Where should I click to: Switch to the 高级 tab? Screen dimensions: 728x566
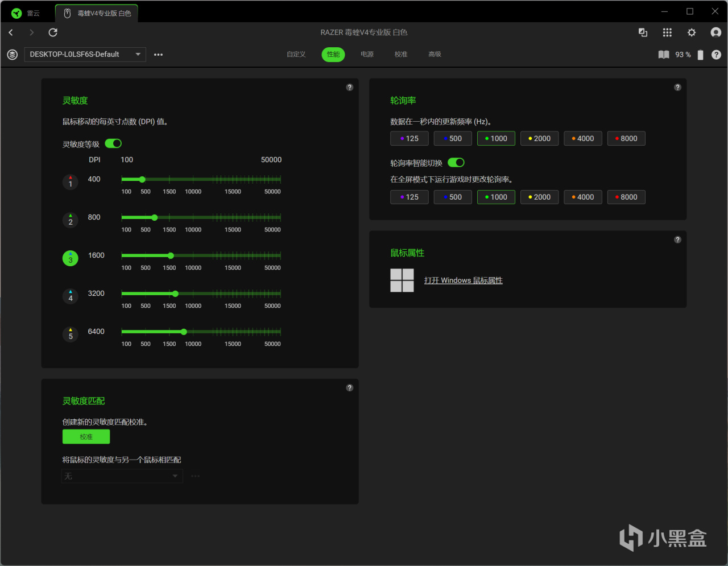[435, 55]
